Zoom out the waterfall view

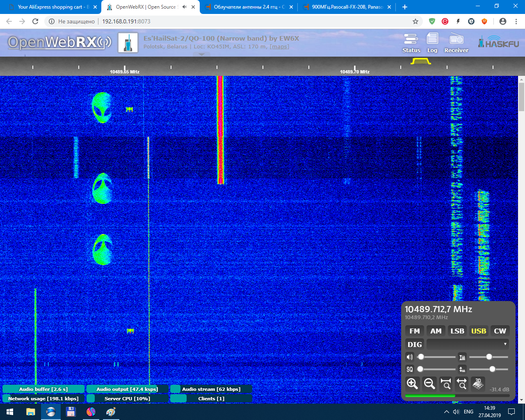tap(429, 383)
